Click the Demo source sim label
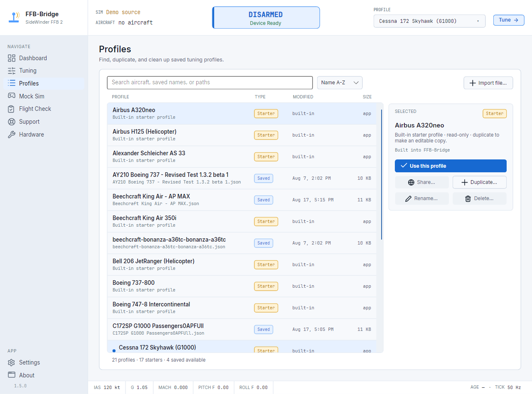Screen dimensions: 532x394 click(123, 12)
